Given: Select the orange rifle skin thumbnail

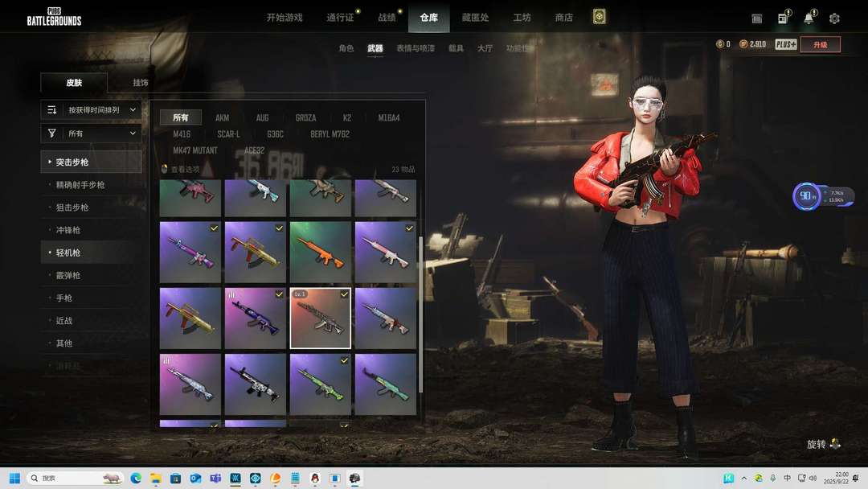Looking at the screenshot, I should (321, 253).
